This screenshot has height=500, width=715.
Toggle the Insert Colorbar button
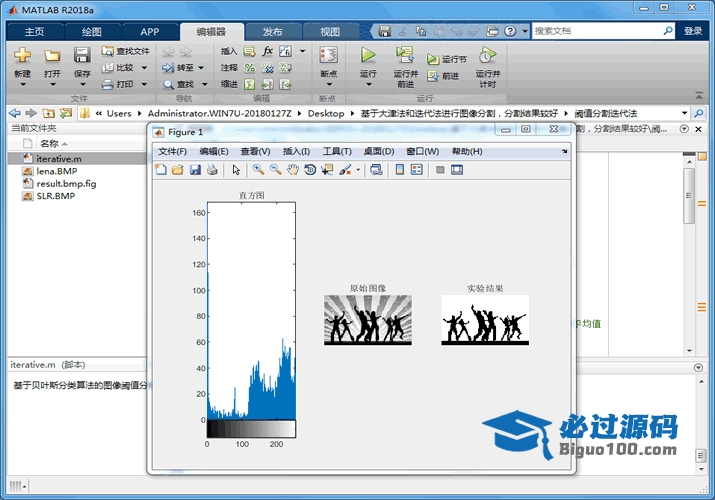click(x=399, y=170)
